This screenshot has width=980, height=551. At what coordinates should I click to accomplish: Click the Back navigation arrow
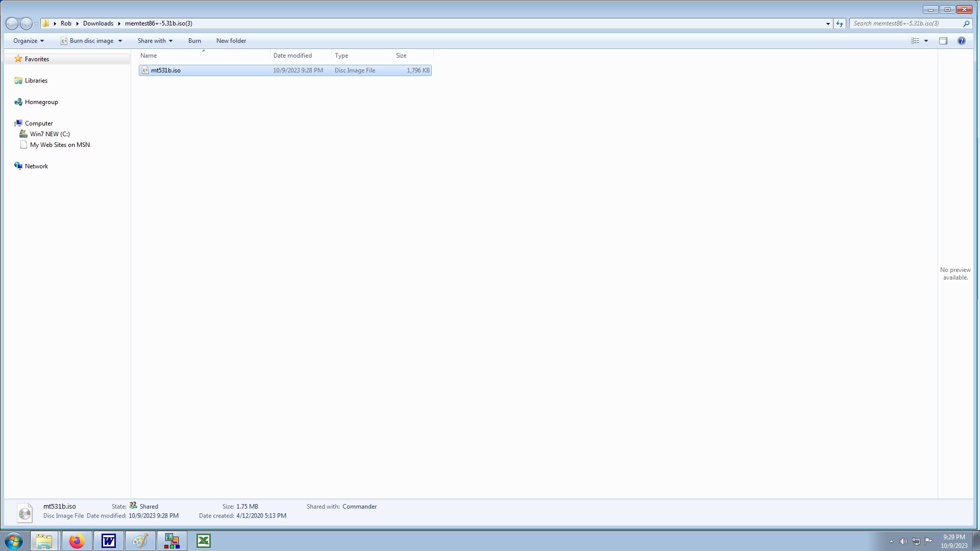click(x=12, y=23)
